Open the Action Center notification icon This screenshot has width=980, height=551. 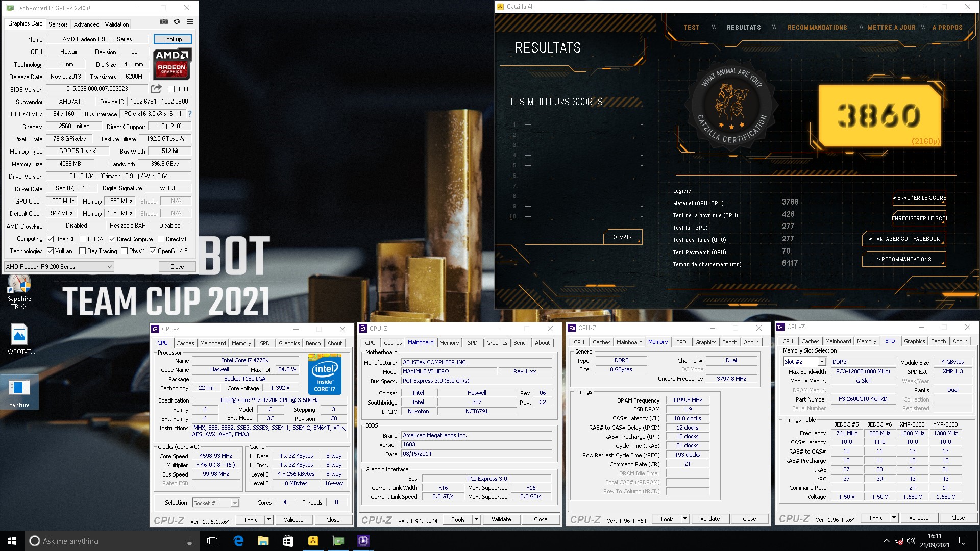pos(963,541)
